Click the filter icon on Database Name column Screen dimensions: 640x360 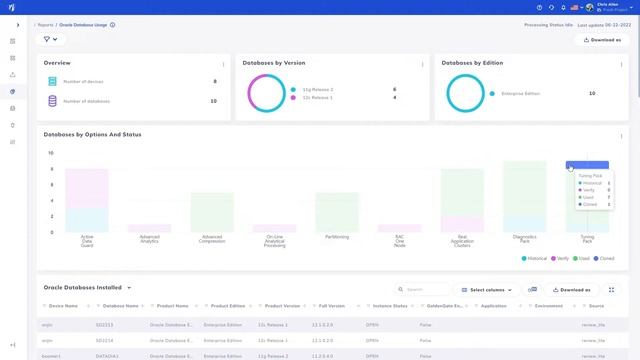[x=98, y=306]
